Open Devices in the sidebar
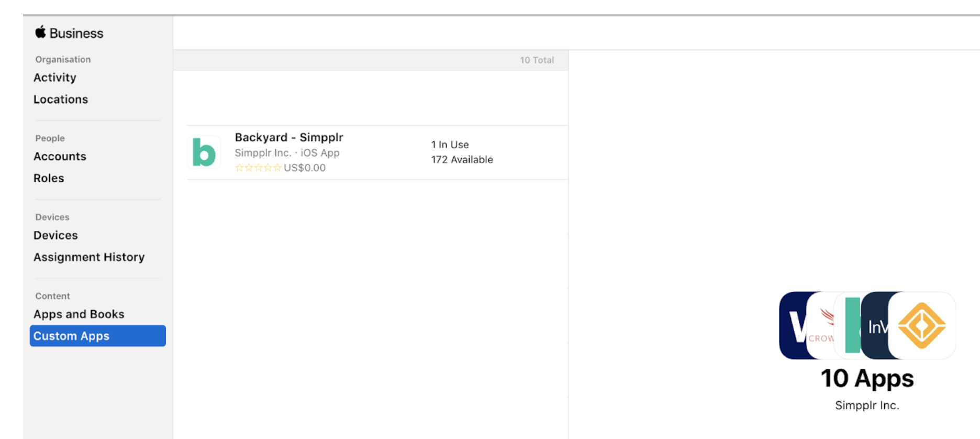Image resolution: width=980 pixels, height=439 pixels. [x=55, y=236]
